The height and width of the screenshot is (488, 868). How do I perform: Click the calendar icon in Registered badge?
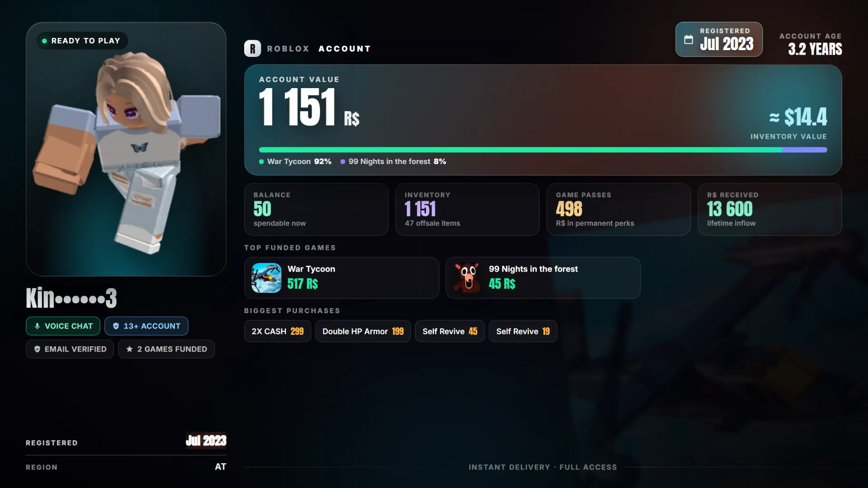pyautogui.click(x=689, y=39)
